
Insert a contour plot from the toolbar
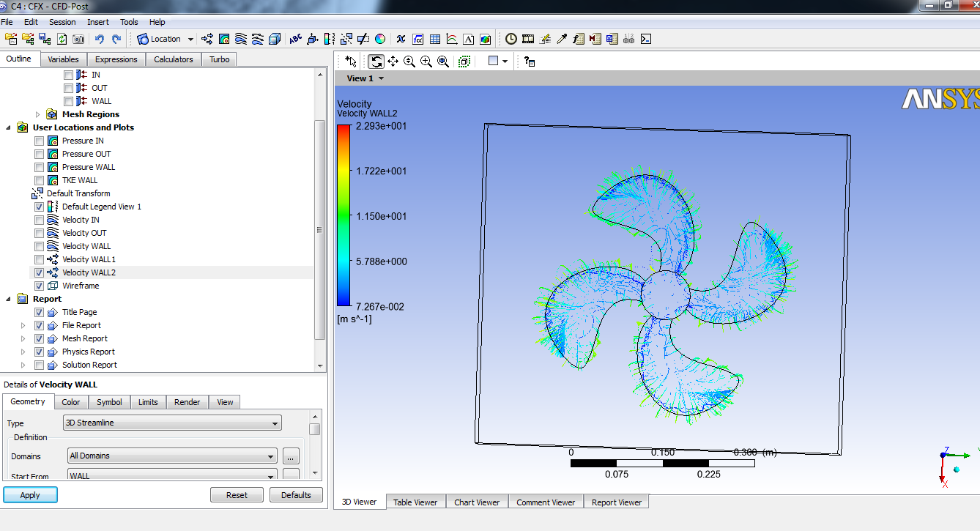[x=224, y=39]
